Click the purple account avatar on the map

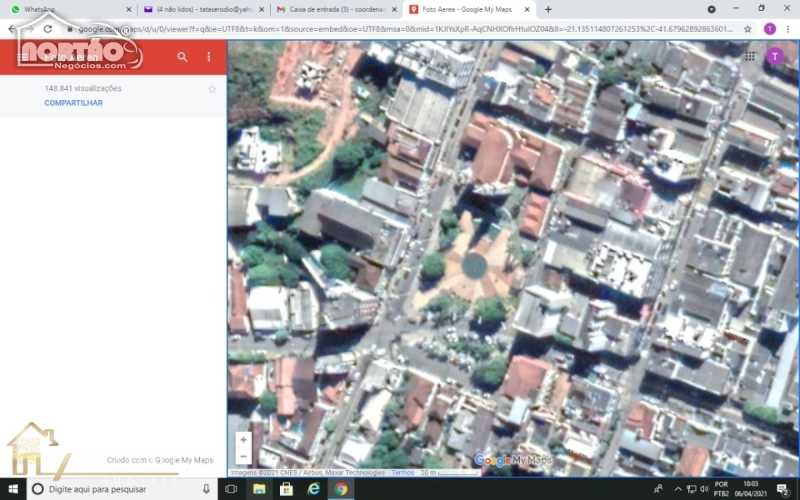774,56
